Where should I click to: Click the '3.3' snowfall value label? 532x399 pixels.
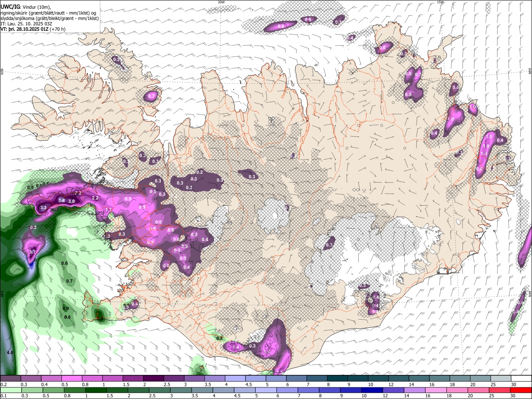click(43, 207)
